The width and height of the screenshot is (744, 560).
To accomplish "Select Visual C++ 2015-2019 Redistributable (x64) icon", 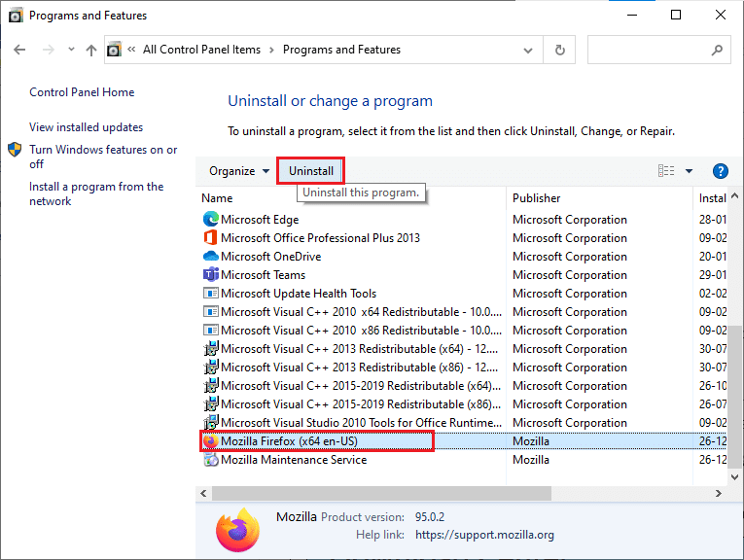I will (211, 386).
